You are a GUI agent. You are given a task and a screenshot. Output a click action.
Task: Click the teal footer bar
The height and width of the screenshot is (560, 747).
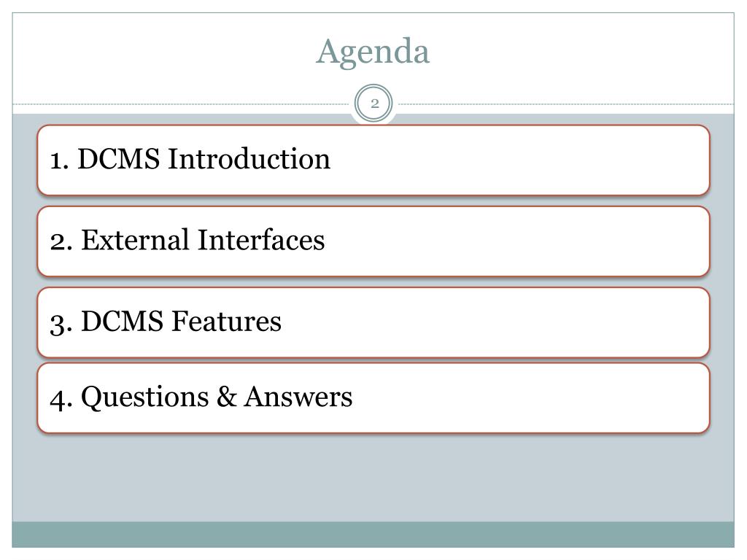(373, 534)
